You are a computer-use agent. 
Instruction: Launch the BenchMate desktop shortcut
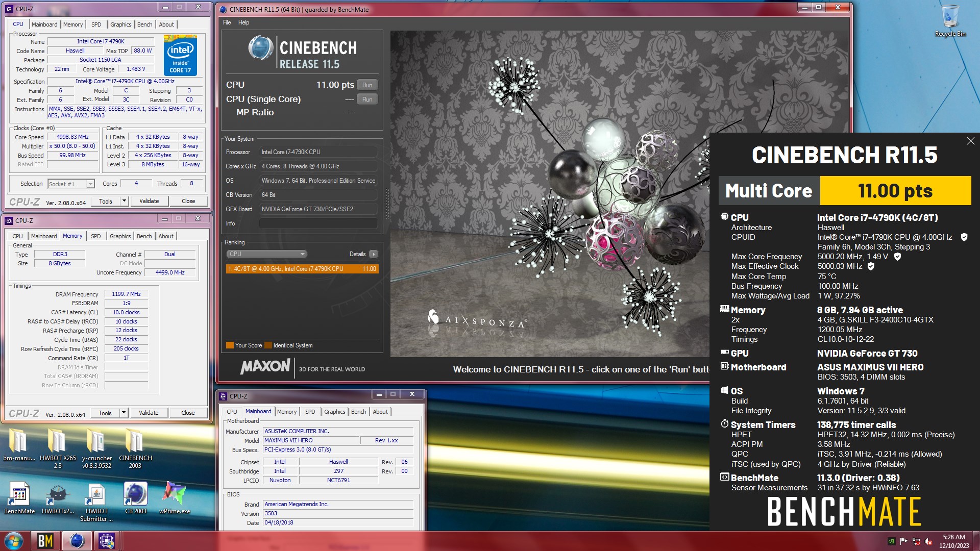point(19,498)
